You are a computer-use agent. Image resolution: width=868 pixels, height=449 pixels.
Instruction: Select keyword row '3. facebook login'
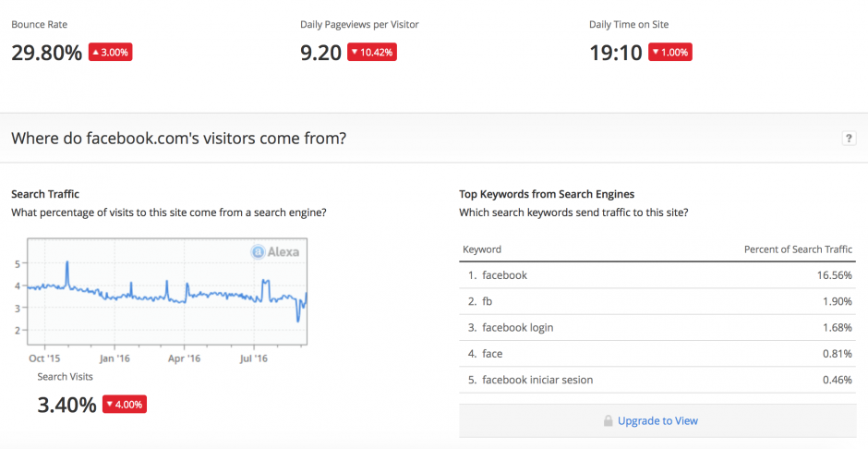click(x=657, y=327)
